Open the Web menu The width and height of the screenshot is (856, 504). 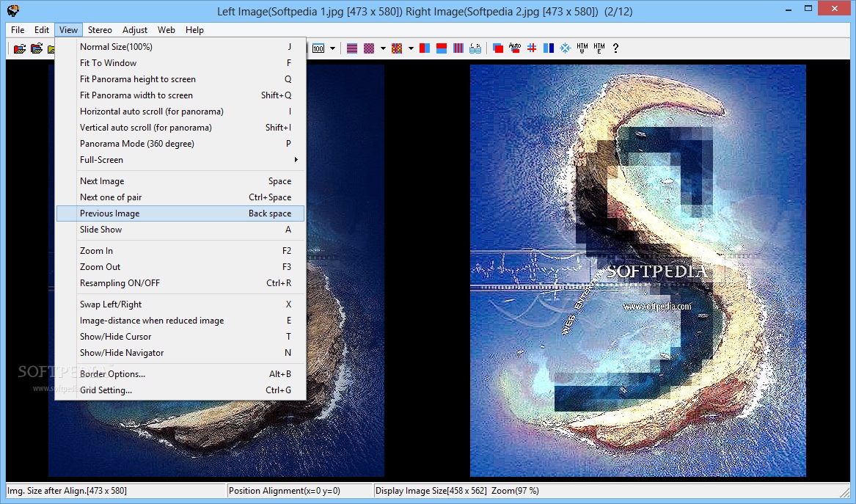coord(167,30)
